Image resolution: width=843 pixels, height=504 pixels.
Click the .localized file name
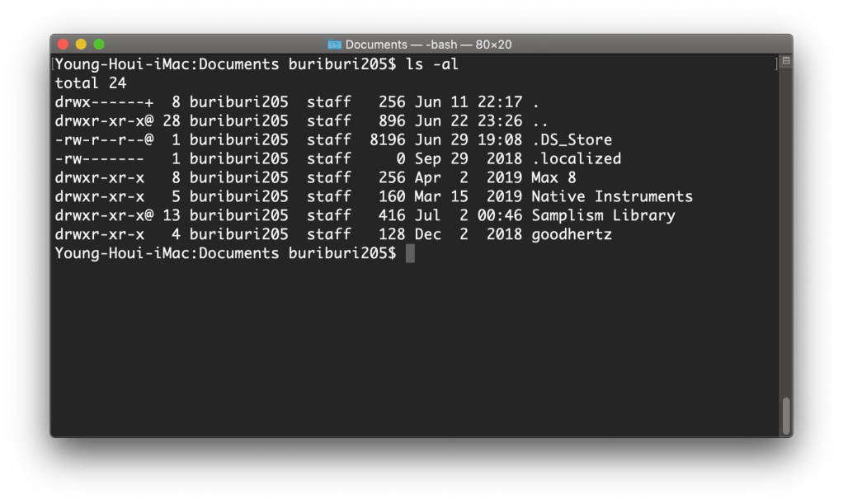[x=576, y=158]
